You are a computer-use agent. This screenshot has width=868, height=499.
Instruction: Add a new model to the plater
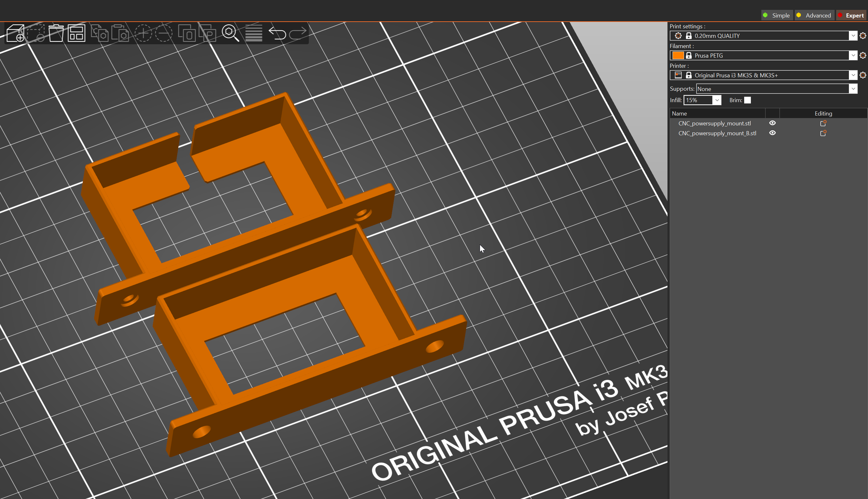point(15,33)
